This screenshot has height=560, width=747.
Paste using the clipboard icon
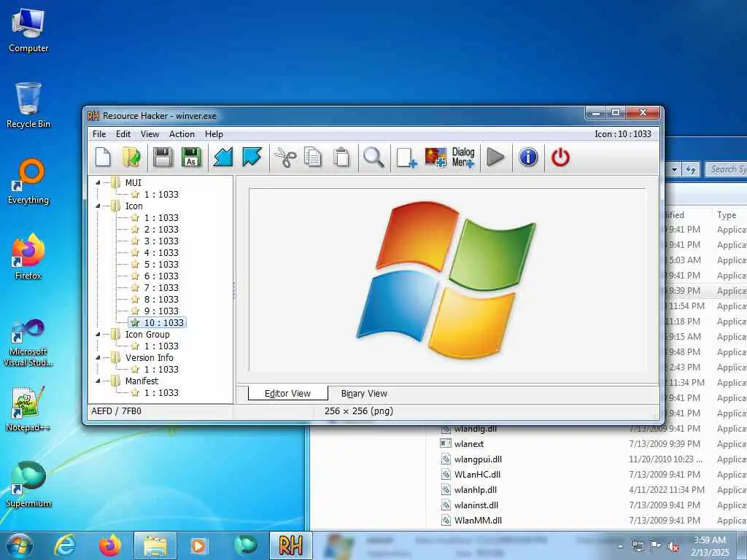pos(341,157)
